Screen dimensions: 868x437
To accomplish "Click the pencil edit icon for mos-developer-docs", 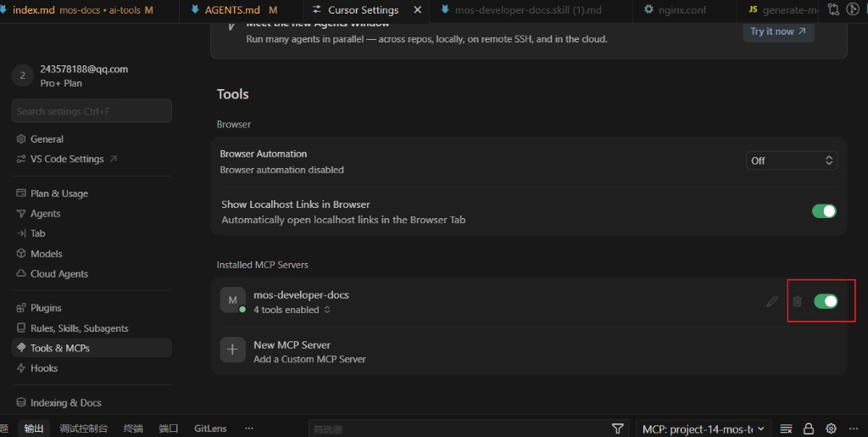I will click(771, 301).
